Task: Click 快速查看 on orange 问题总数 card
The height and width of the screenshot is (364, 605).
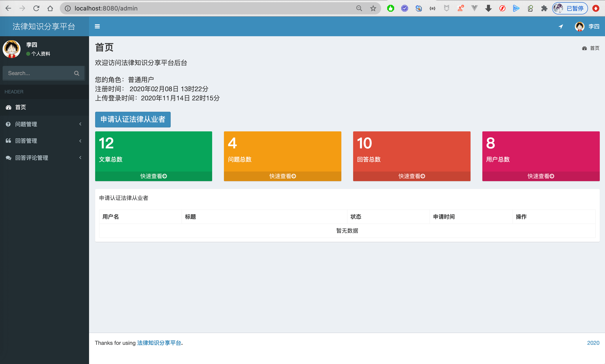Action: point(282,176)
